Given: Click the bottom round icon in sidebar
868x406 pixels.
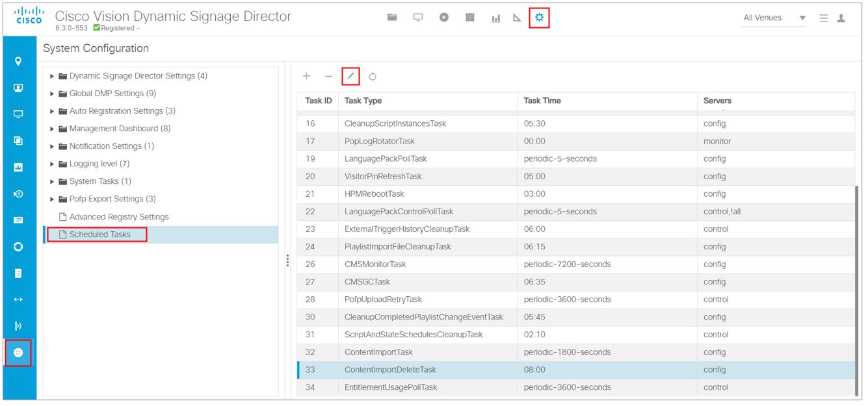Looking at the screenshot, I should pyautogui.click(x=18, y=352).
